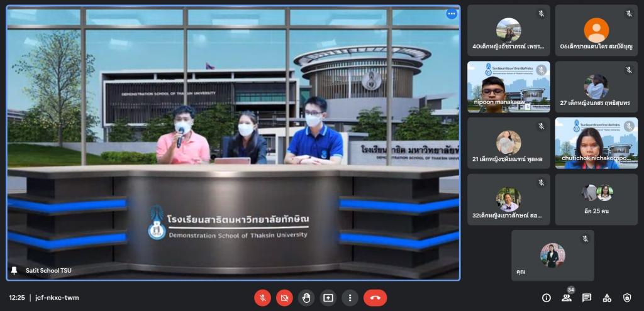Open host controls shield lock icon
The width and height of the screenshot is (644, 311).
coord(627,298)
